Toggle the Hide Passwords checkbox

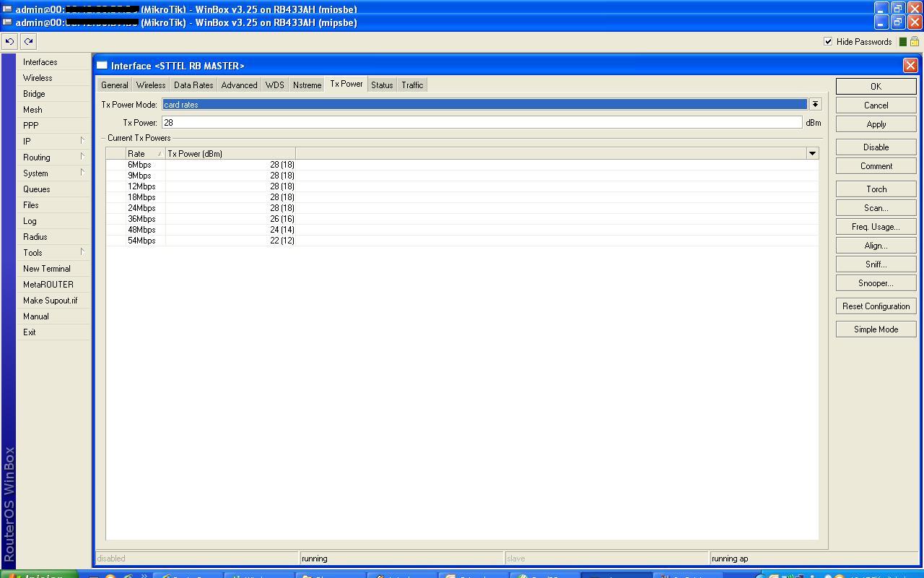[828, 41]
